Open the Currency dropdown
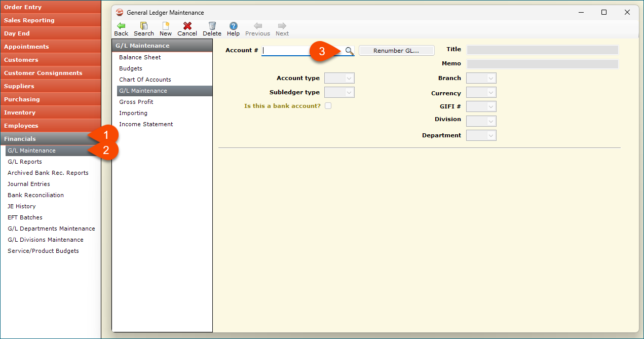This screenshot has height=339, width=644. (481, 93)
